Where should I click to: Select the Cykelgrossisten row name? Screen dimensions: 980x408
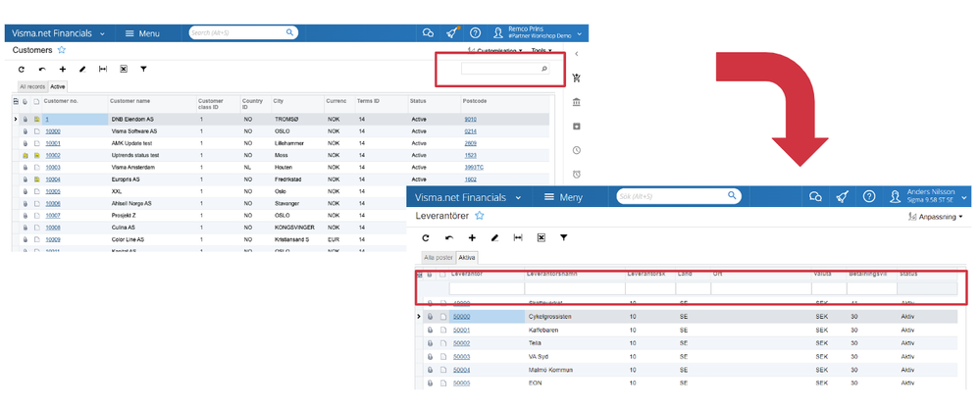tap(550, 317)
